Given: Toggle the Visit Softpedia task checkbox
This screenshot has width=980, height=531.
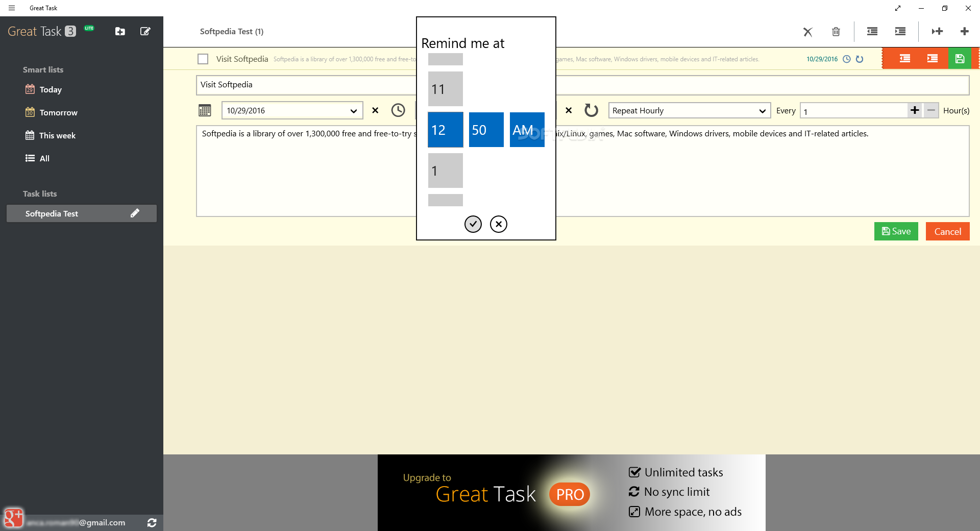Looking at the screenshot, I should [x=203, y=59].
